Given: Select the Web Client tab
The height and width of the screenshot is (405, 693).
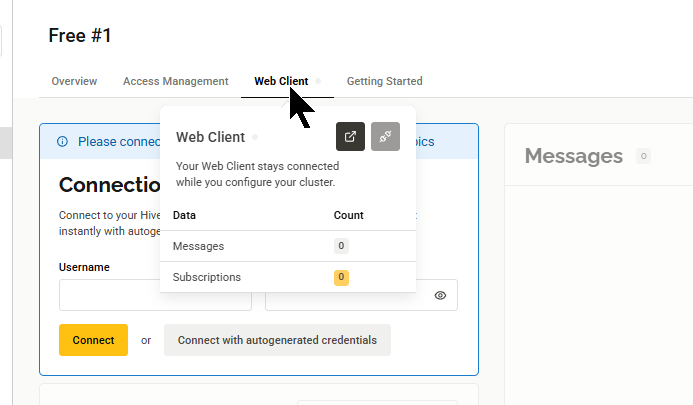Looking at the screenshot, I should 281,81.
